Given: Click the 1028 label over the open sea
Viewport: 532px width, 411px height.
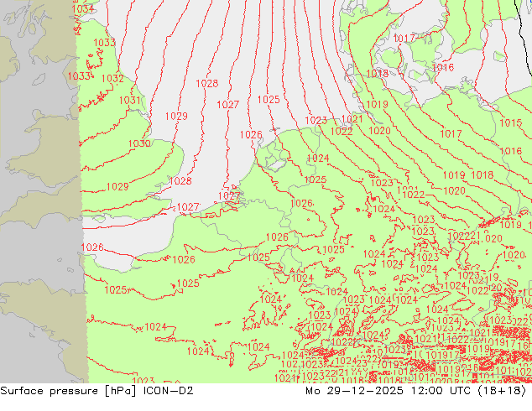Looking at the screenshot, I should 207,83.
